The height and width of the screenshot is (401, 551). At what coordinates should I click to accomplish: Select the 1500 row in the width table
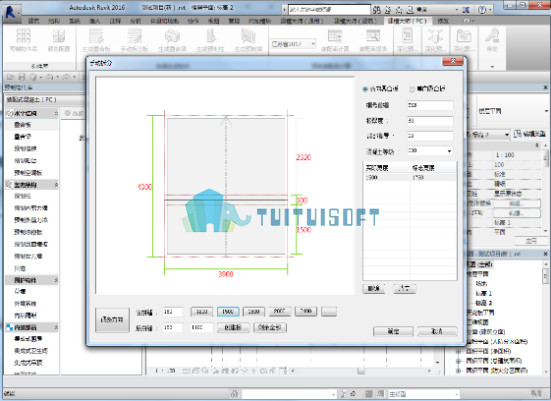(410, 177)
